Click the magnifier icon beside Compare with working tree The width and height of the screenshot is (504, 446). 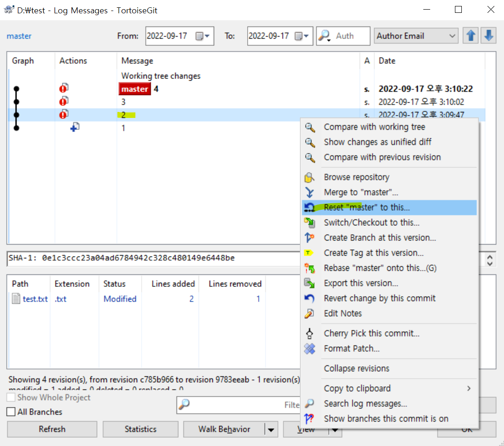tap(310, 128)
